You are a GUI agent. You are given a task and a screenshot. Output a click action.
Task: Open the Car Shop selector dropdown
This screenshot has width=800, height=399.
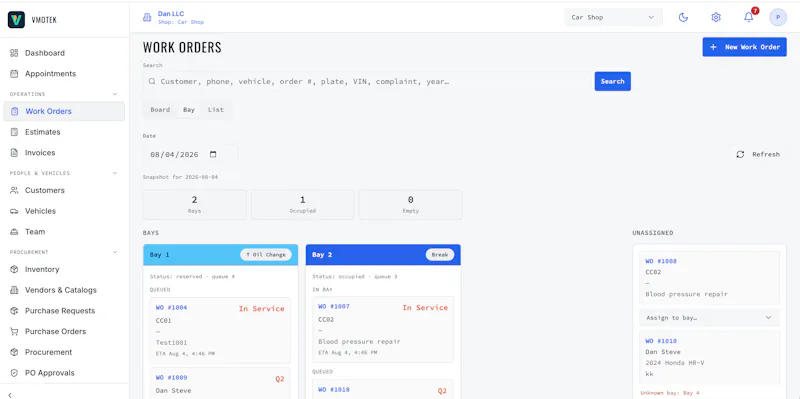[613, 17]
